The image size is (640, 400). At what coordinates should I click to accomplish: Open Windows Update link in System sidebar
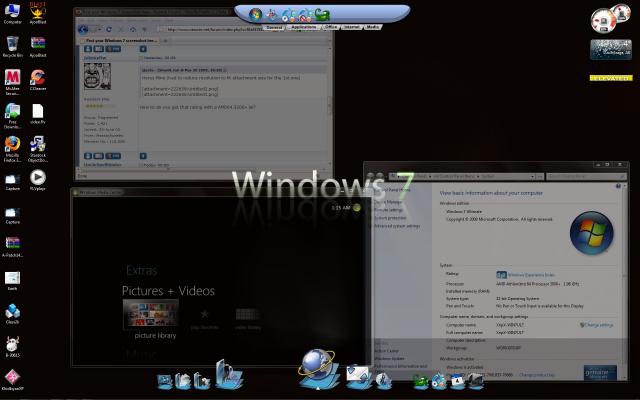coord(389,358)
